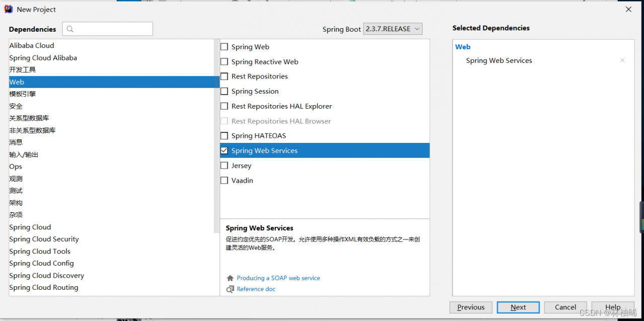
Task: Click the Spring Web Services description title
Action: point(260,228)
